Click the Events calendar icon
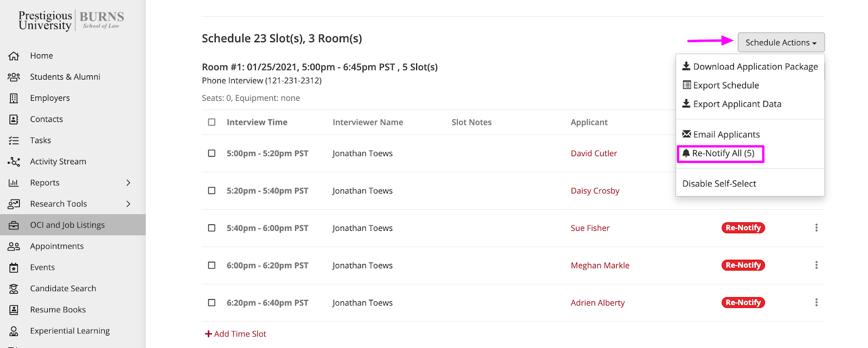The image size is (868, 348). (x=14, y=267)
